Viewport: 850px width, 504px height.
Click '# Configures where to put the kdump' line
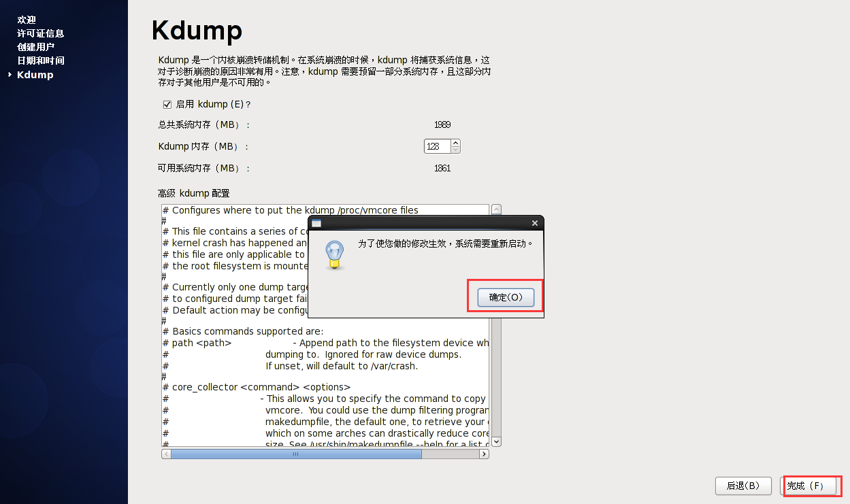(x=291, y=210)
